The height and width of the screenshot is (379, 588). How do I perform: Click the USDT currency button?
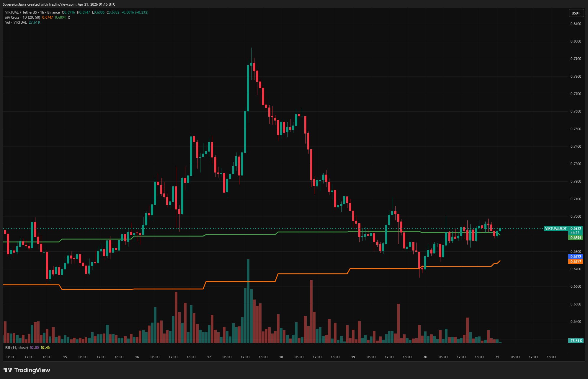(576, 13)
